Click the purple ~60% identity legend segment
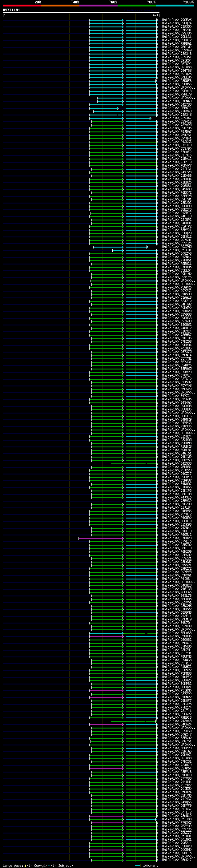The image size is (197, 868). (99, 6)
